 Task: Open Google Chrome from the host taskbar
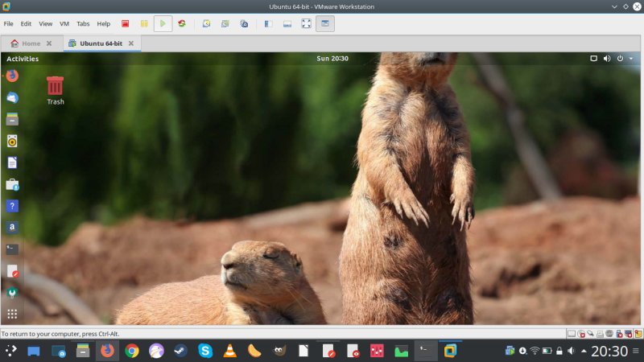(x=132, y=351)
